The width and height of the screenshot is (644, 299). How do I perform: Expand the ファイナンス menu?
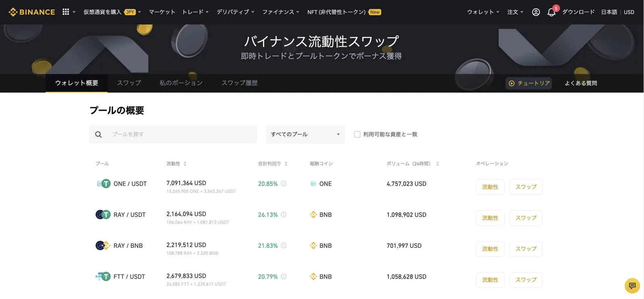coord(281,12)
